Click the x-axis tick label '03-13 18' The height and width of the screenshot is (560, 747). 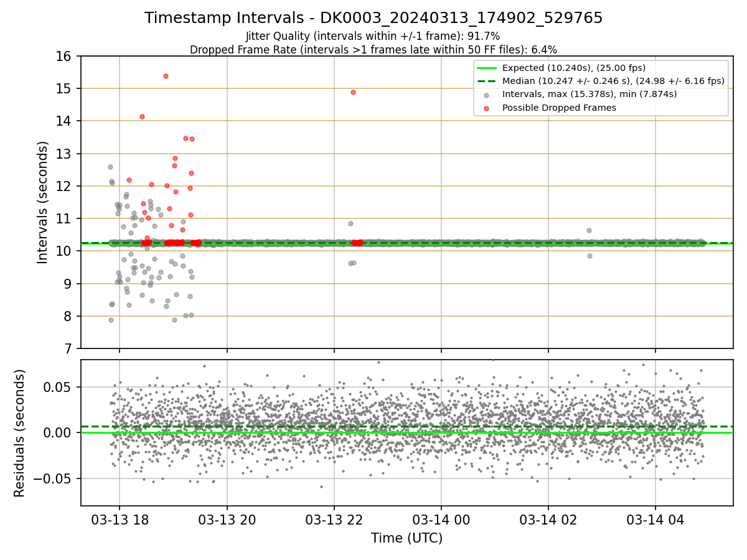pos(120,519)
